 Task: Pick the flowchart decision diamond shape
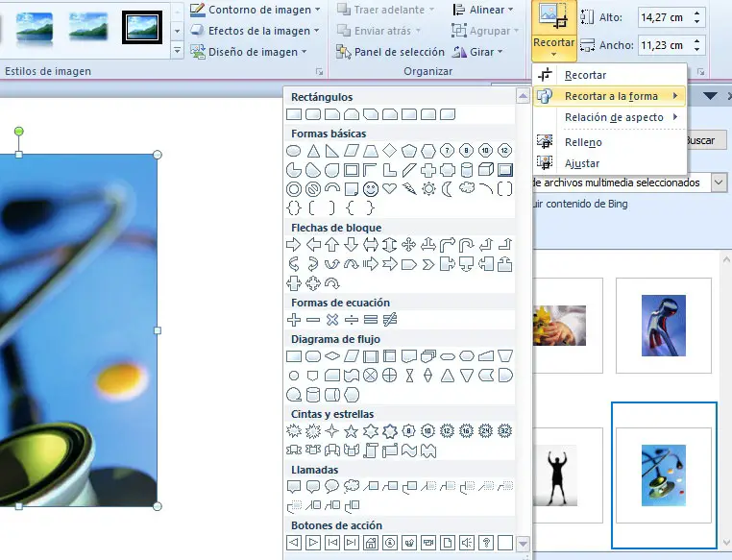(332, 356)
